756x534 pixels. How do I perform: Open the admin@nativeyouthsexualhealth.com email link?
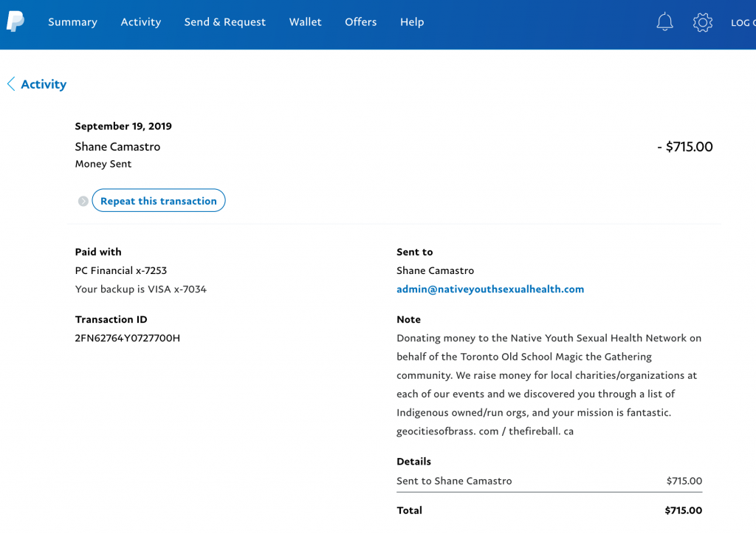[490, 289]
